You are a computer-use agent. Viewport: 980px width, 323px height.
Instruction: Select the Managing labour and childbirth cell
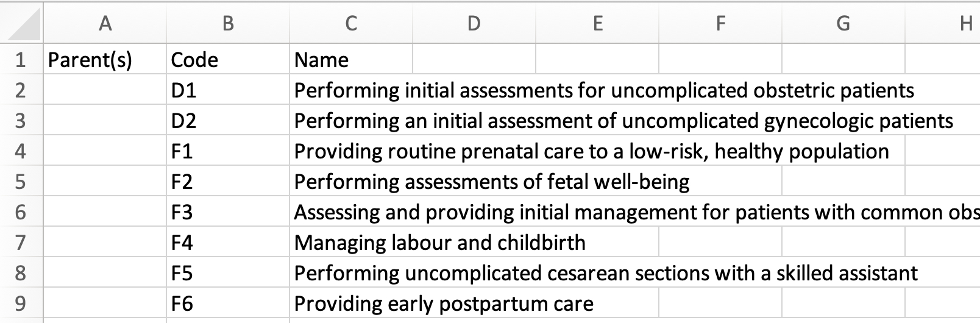(439, 243)
